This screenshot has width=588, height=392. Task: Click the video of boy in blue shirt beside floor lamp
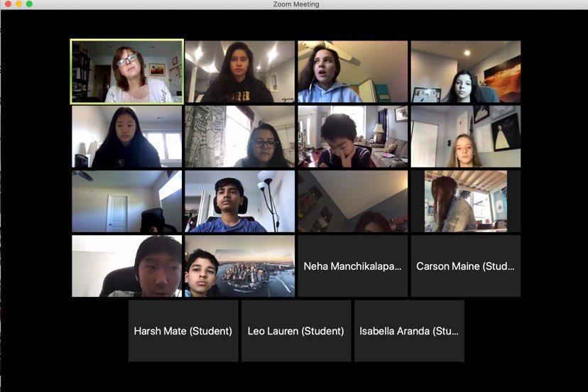[x=239, y=202]
